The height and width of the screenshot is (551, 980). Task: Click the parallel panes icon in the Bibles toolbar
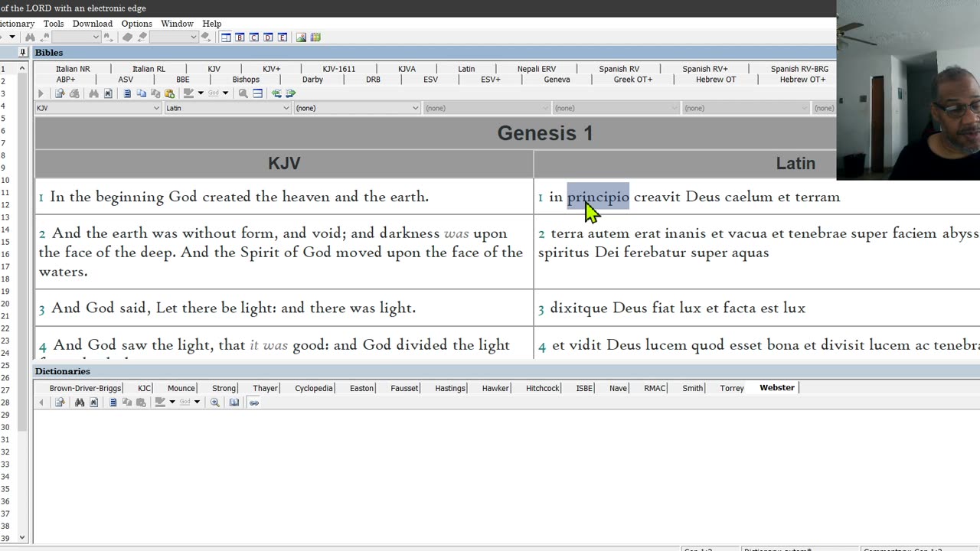pos(258,93)
